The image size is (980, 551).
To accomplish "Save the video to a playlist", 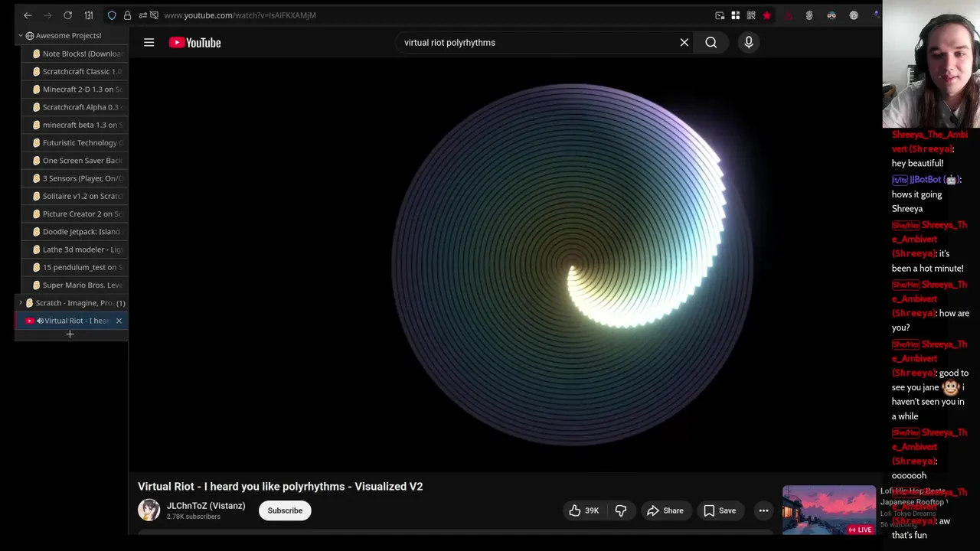I will tap(720, 510).
